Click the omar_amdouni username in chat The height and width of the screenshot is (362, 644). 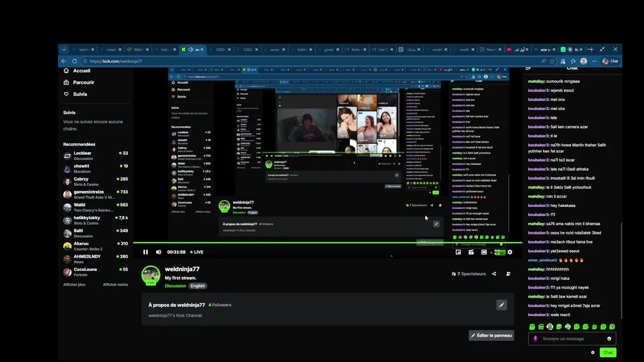542,260
